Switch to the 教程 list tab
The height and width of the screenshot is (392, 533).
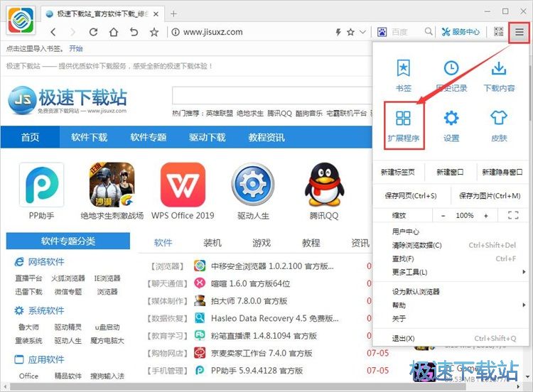tap(311, 243)
